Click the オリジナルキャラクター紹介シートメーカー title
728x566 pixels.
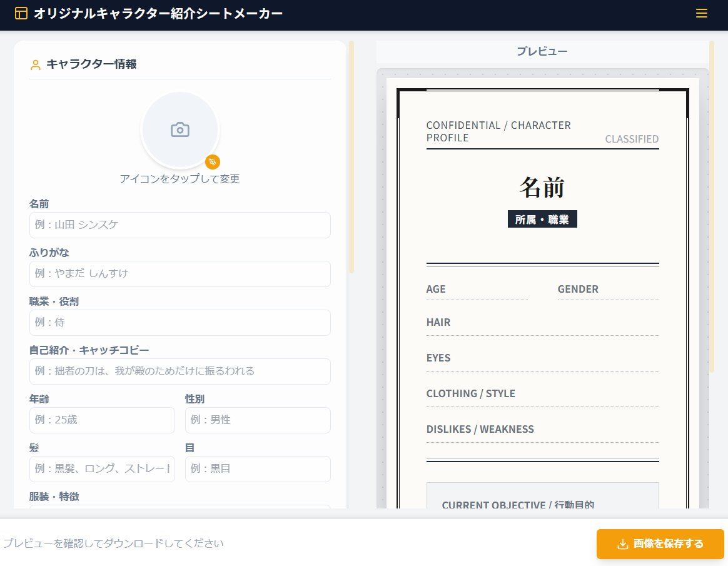click(x=158, y=14)
